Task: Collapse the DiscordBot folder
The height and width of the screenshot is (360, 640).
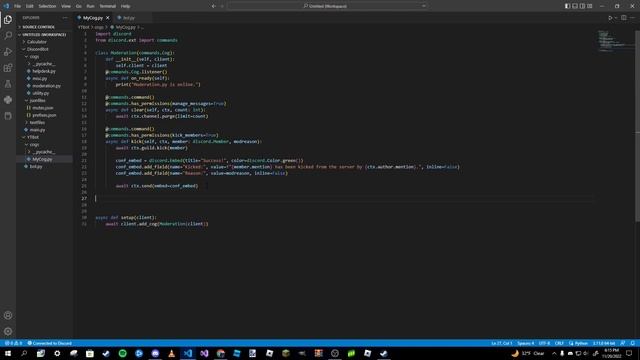Action: 44,49
